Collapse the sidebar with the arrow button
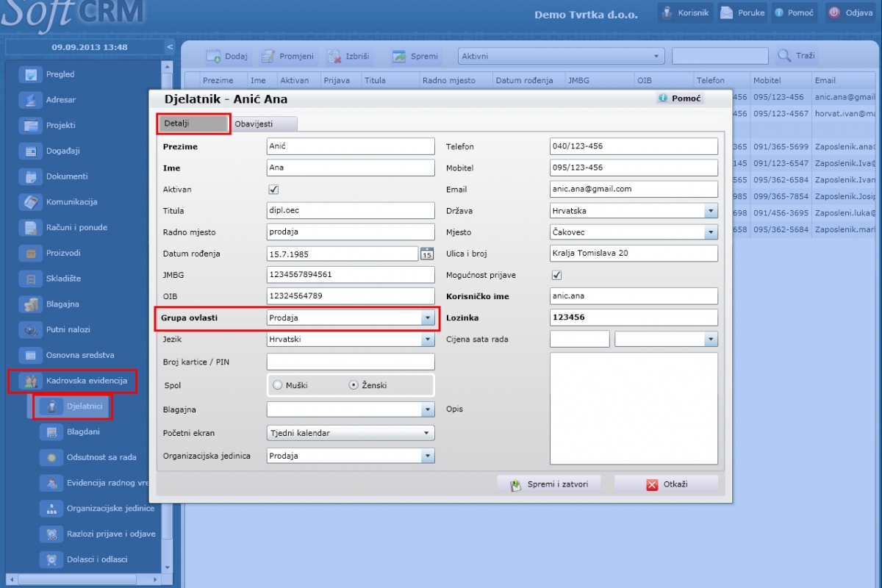Screen dimensions: 882x588 (170, 47)
